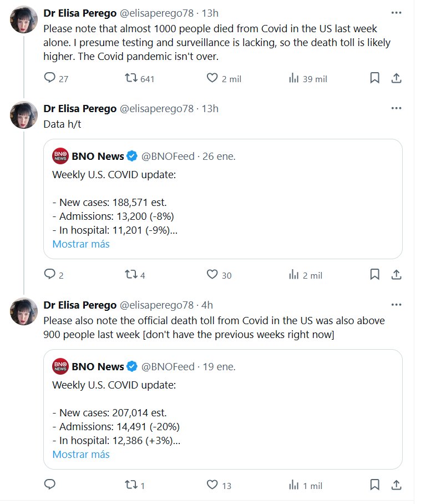This screenshot has width=426, height=504.
Task: Share the last tweet about 900 deaths
Action: (396, 485)
